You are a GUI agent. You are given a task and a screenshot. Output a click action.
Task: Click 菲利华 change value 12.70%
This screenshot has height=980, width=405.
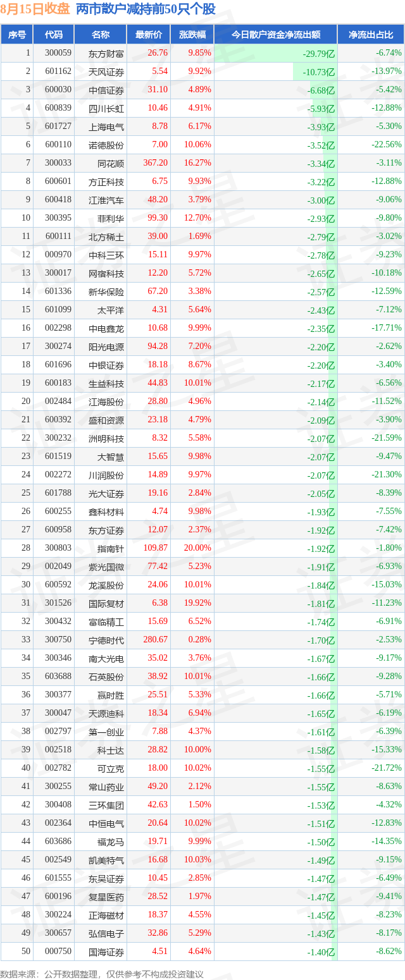tap(198, 218)
